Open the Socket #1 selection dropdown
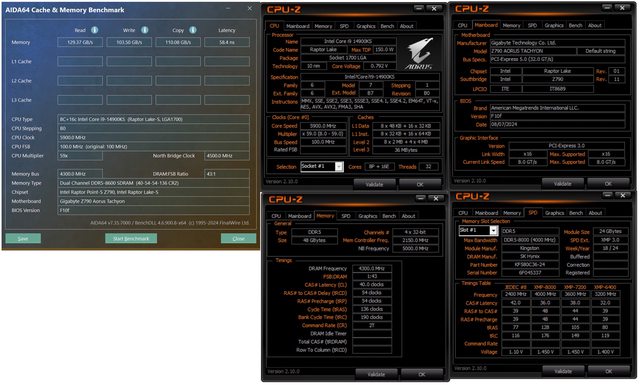This screenshot has height=385, width=640. pos(339,166)
